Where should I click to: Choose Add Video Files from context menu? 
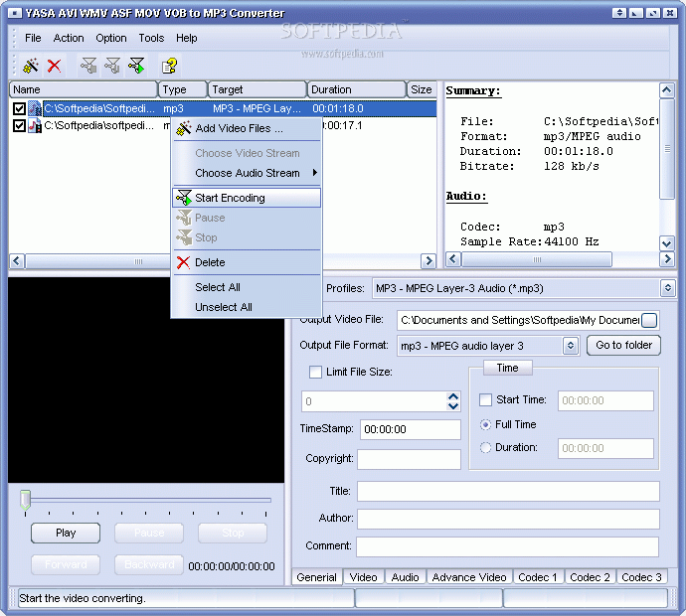coord(248,128)
